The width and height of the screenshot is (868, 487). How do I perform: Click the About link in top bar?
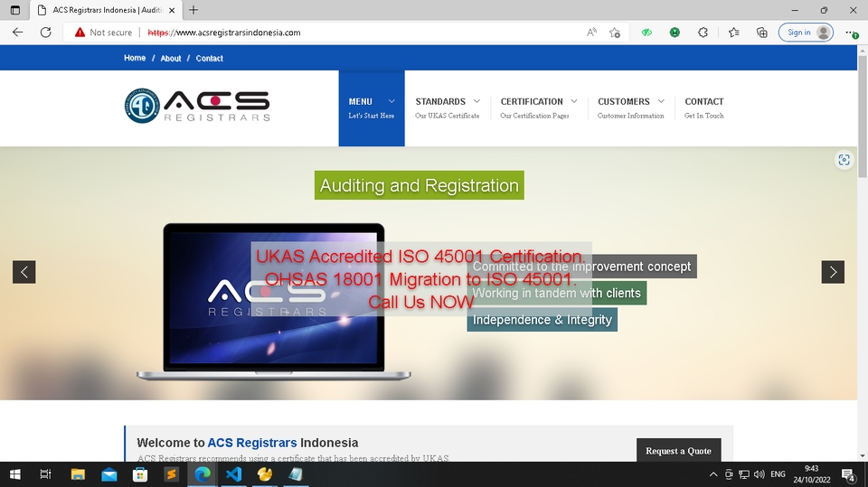pos(171,58)
